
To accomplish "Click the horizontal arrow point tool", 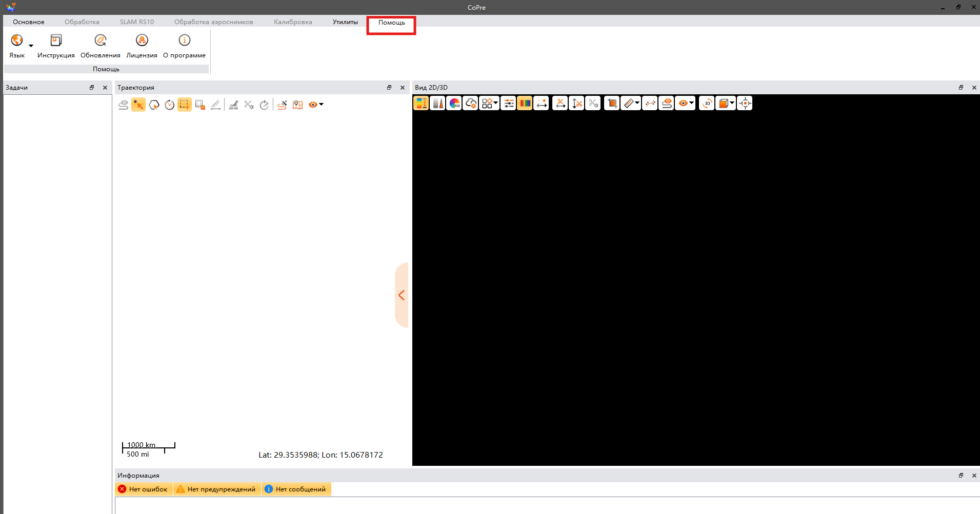I will pos(541,103).
